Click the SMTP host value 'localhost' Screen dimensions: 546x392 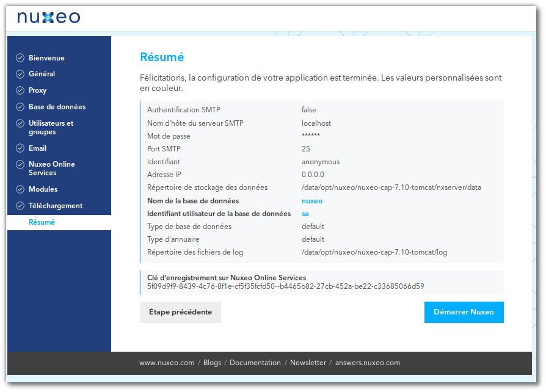point(316,123)
